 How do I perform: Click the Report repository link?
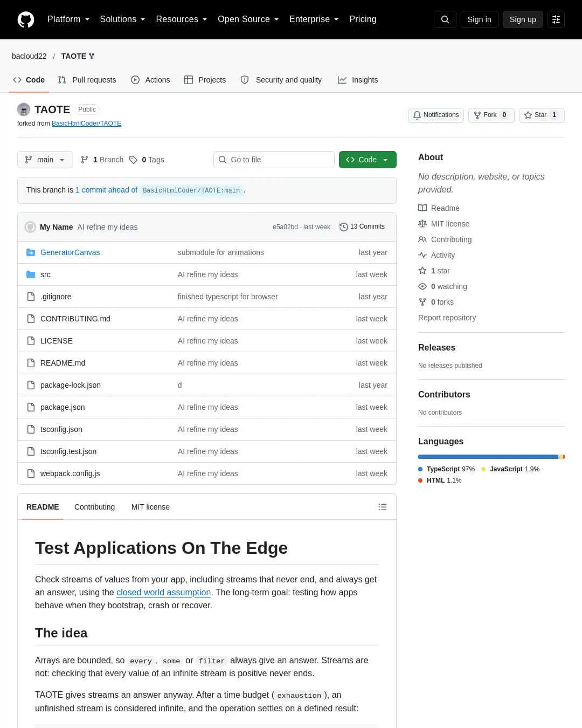(447, 318)
